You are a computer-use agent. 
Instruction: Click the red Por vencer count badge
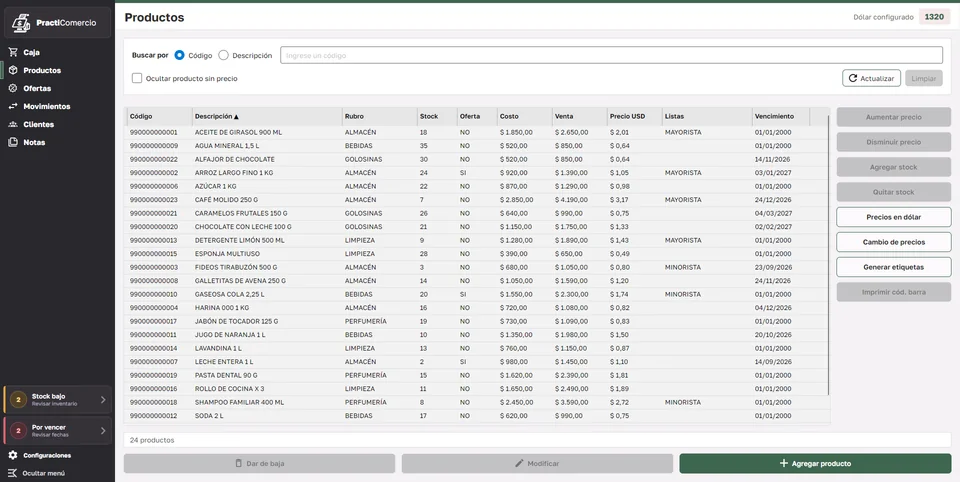click(18, 431)
